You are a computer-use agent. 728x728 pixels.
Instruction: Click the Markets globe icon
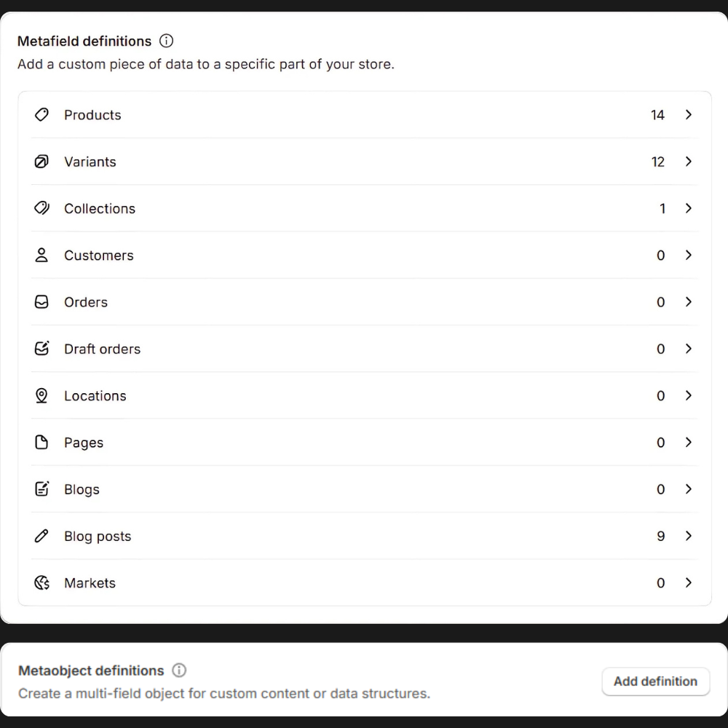[41, 583]
